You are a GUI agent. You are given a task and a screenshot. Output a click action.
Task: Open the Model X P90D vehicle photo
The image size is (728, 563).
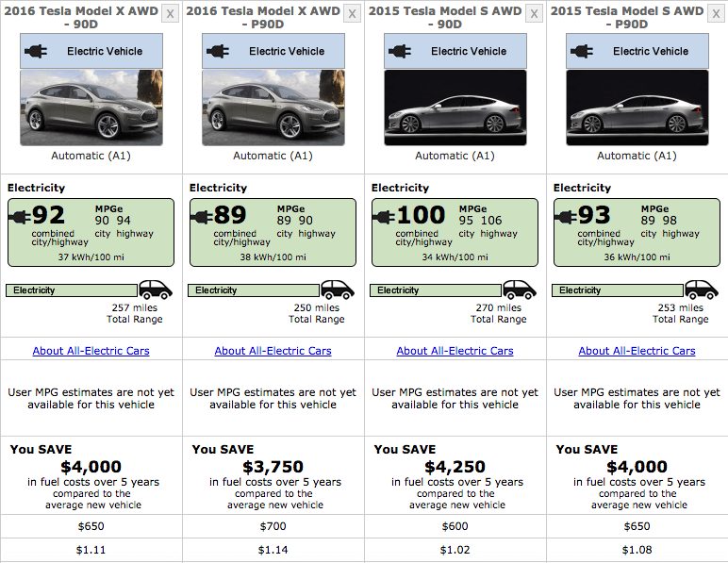click(x=273, y=108)
